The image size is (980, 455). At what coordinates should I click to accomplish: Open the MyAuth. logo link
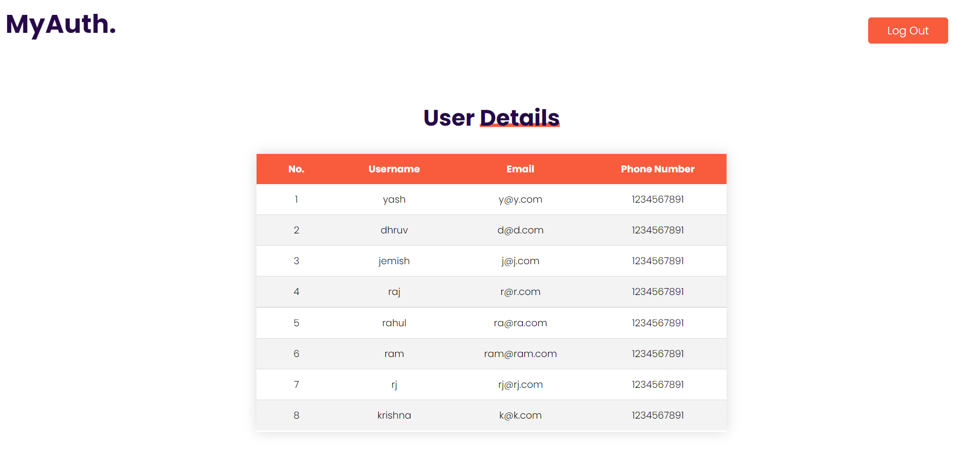click(x=61, y=25)
